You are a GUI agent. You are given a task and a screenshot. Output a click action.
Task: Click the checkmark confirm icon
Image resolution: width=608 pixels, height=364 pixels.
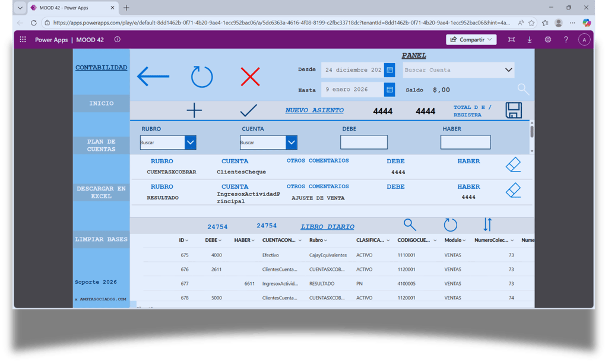(249, 110)
